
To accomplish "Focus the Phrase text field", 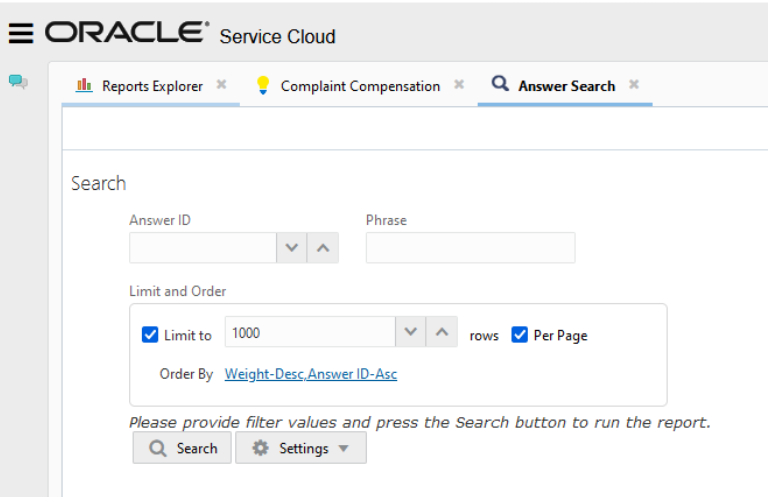I will [470, 248].
